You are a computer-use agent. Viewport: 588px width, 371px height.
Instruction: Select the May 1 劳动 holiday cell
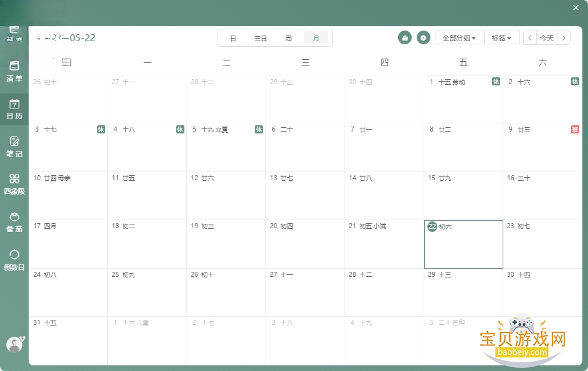pyautogui.click(x=463, y=100)
